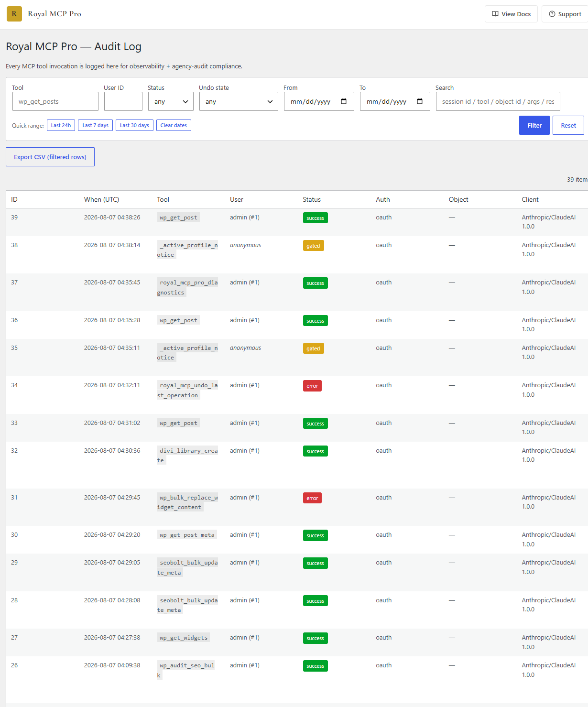
Task: Click the To date input
Action: 395,101
